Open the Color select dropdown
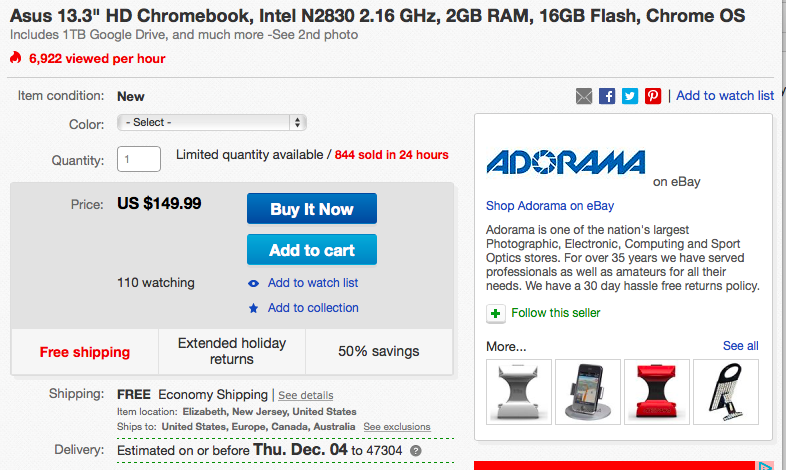This screenshot has height=470, width=786. (212, 122)
